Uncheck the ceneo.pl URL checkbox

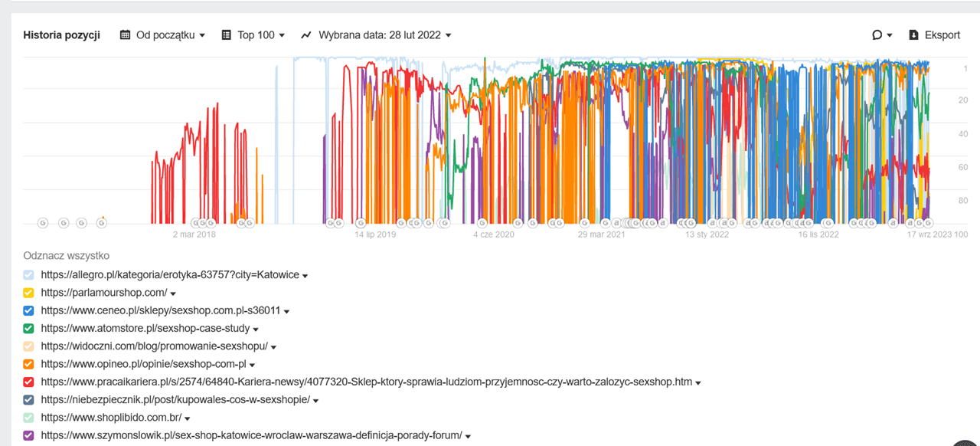[29, 310]
